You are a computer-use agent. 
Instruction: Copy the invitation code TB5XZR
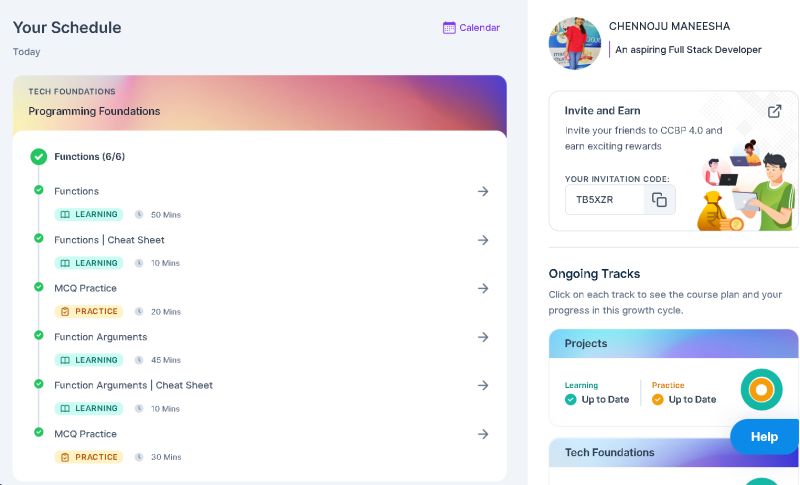click(659, 199)
